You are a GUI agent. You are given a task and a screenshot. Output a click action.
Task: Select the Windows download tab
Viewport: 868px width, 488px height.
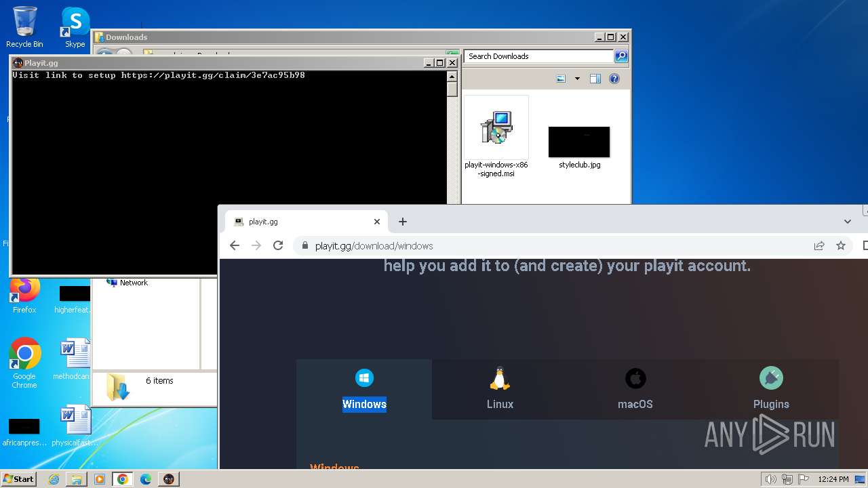[x=364, y=389]
